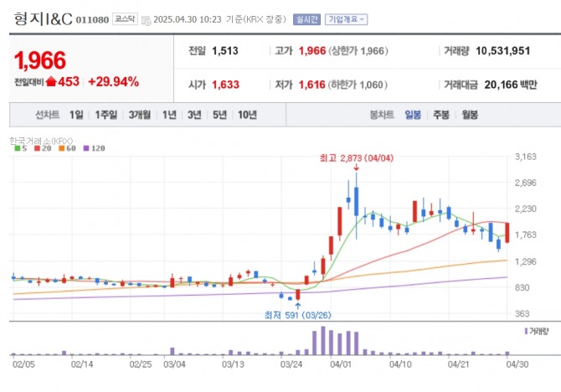Click the green 5-day moving average legend

pyautogui.click(x=20, y=148)
